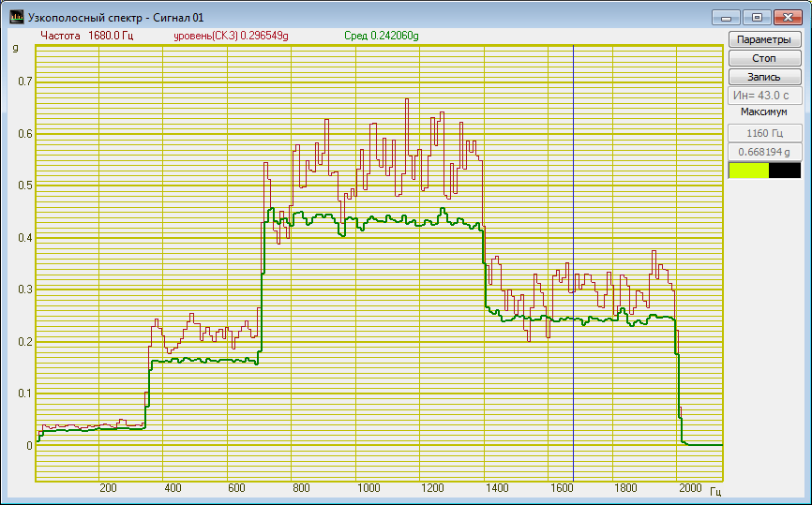The image size is (812, 505).
Task: Click the yellow-green level indicator bar
Action: [748, 171]
